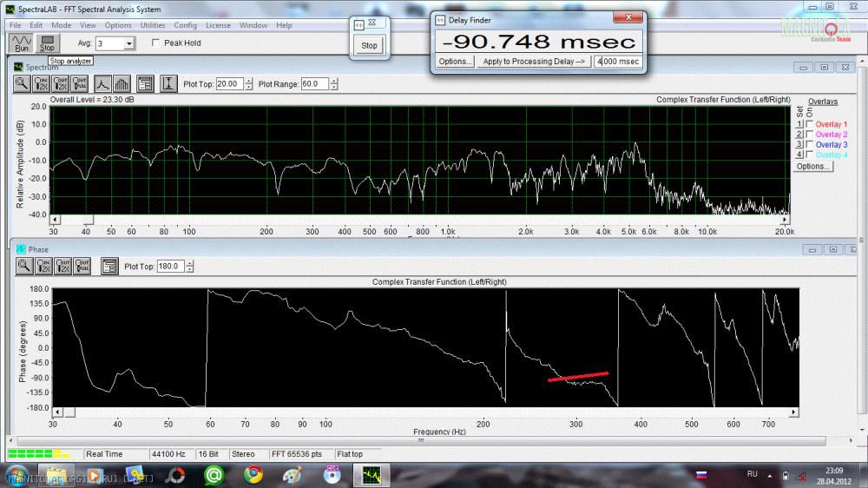Open the Utilities menu

point(153,25)
